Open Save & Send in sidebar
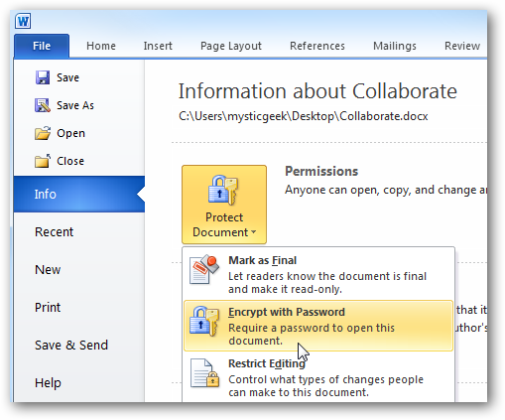This screenshot has height=420, width=505. click(71, 345)
